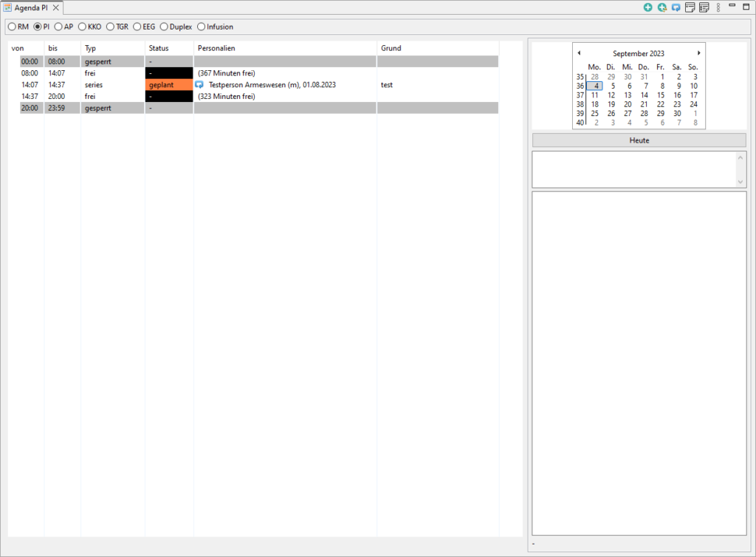Click the Agenda PI tab icon
756x557 pixels.
click(x=7, y=7)
